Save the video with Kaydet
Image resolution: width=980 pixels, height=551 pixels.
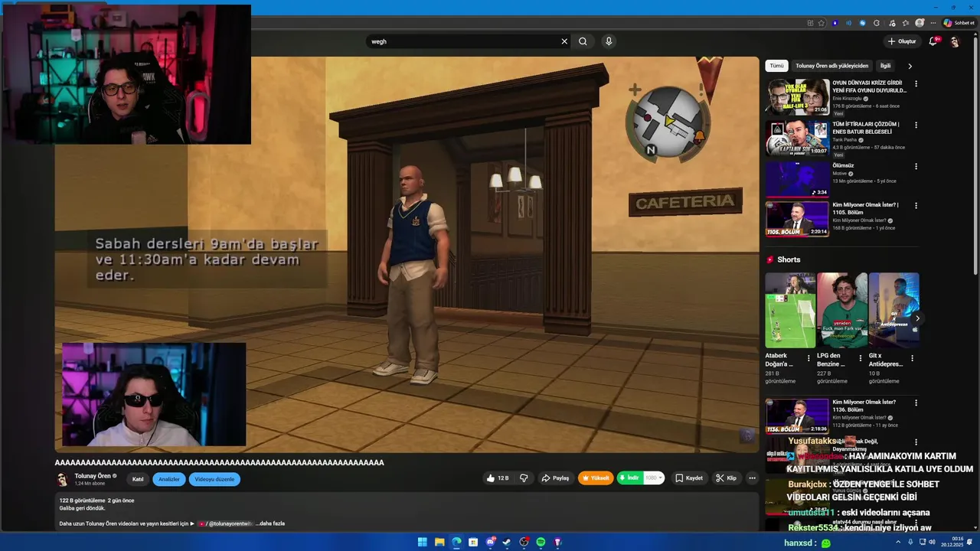689,478
